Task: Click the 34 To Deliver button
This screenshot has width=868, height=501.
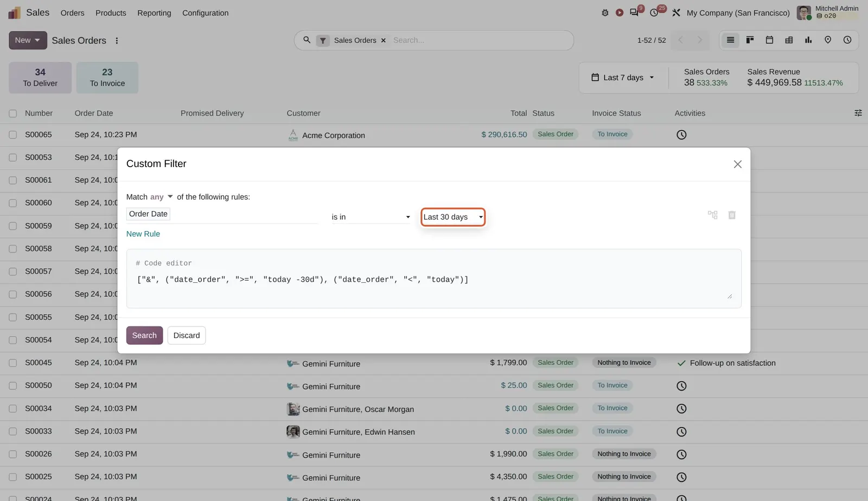Action: pos(40,78)
